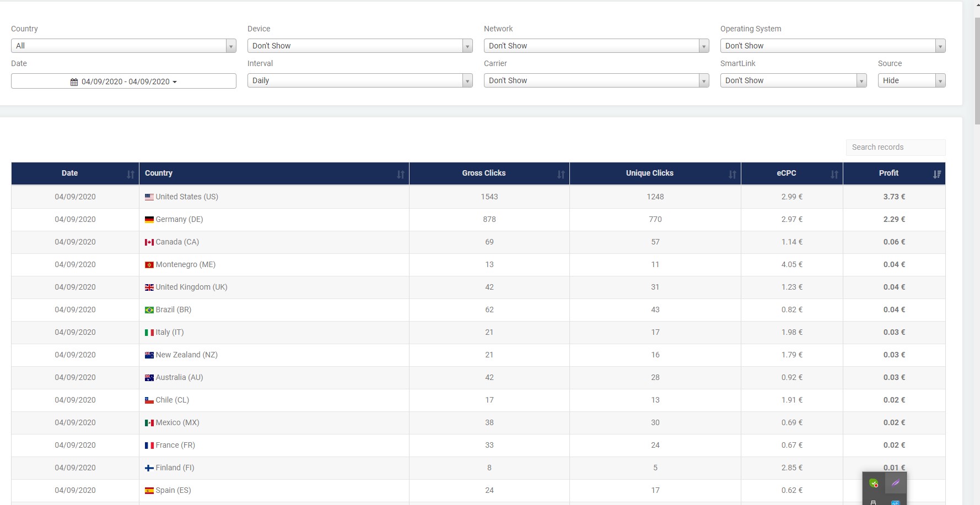Open the Source dropdown set to Hide
Viewport: 980px width, 505px height.
pyautogui.click(x=912, y=80)
